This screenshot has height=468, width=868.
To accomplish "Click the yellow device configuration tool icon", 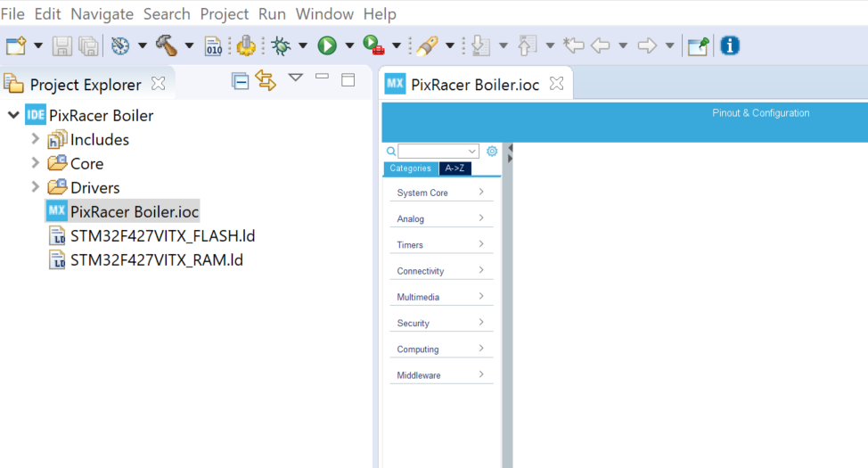I will [246, 46].
